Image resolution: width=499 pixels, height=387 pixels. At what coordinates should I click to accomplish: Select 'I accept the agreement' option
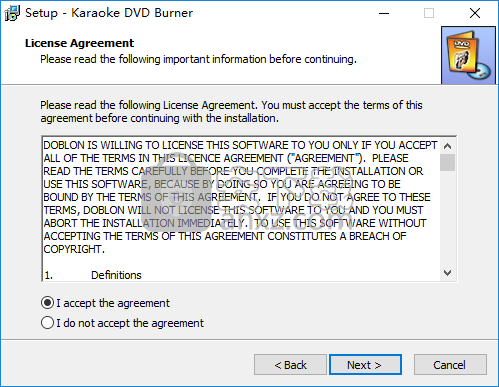105,303
